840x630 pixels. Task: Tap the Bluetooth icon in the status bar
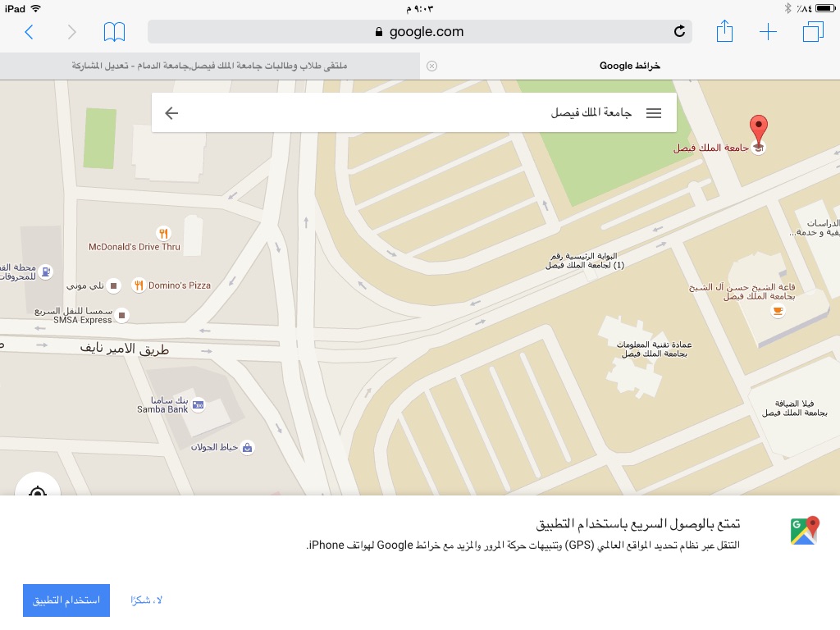coord(787,8)
